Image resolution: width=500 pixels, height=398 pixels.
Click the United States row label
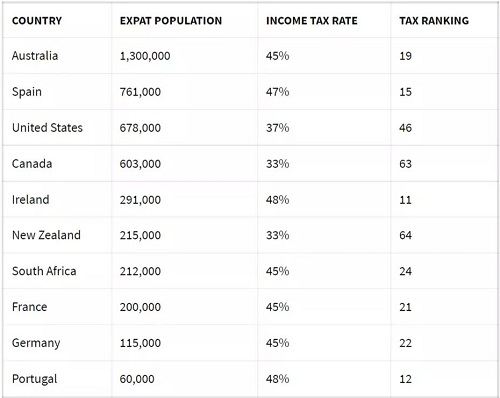(47, 128)
